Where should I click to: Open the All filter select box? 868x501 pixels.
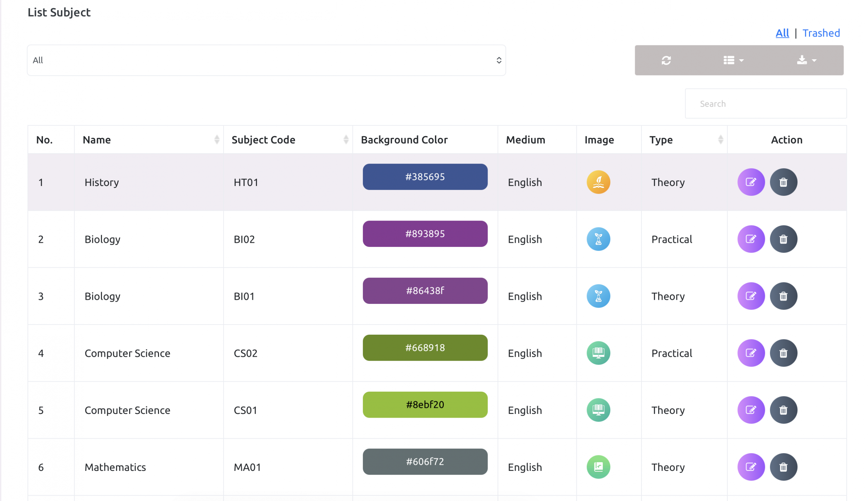tap(266, 60)
